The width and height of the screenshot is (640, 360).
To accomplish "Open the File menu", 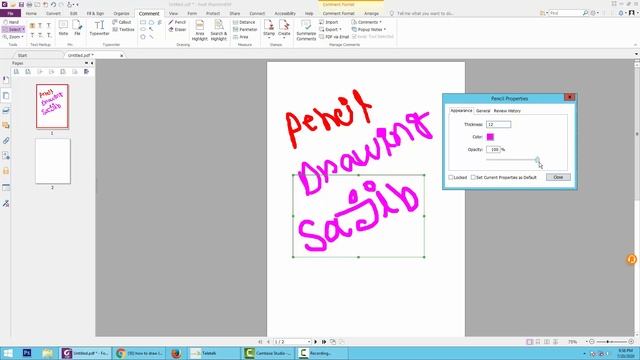I will pos(10,13).
